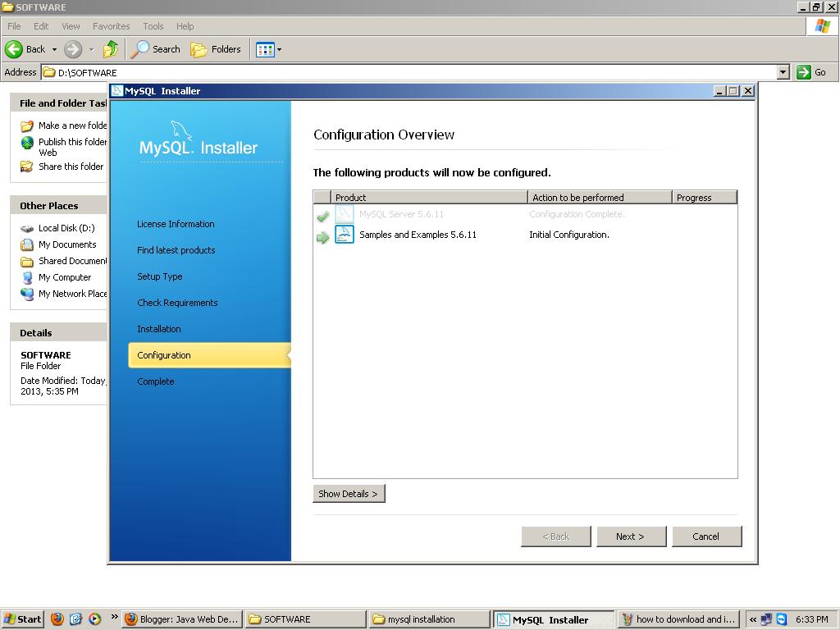
Task: Open the Favorites menu
Action: [111, 25]
